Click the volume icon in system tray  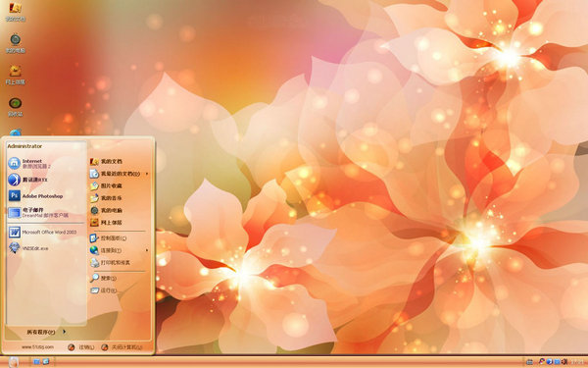(564, 361)
